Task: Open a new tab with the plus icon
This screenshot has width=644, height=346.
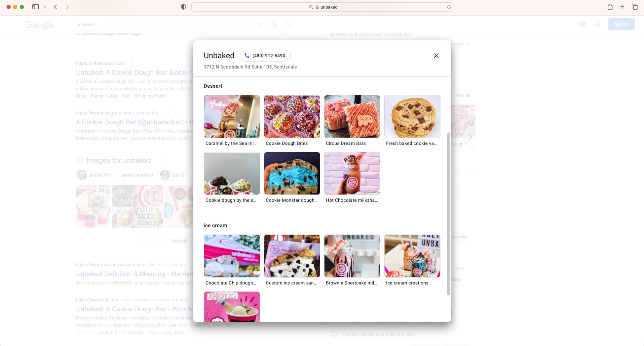Action: [x=622, y=7]
